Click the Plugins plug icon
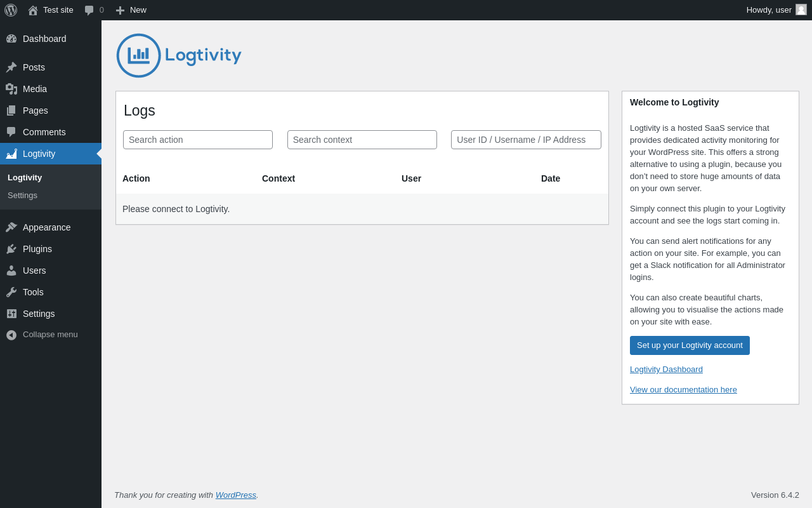Viewport: 812px width, 508px height. click(x=11, y=249)
